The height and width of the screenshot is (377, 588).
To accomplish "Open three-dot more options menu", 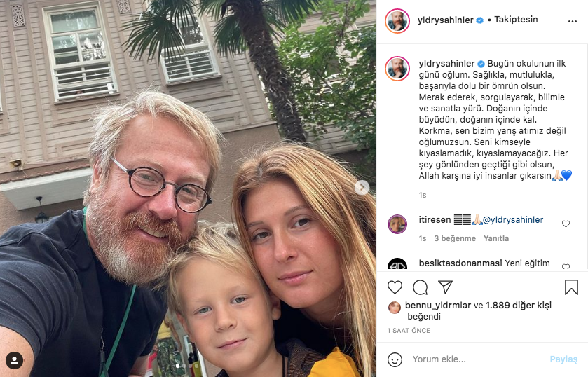I will point(573,22).
